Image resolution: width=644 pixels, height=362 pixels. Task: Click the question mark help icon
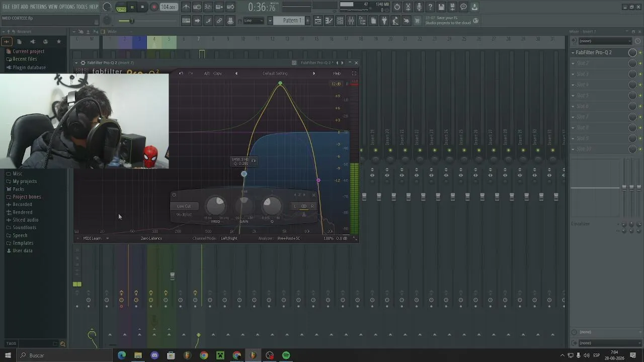click(x=430, y=7)
